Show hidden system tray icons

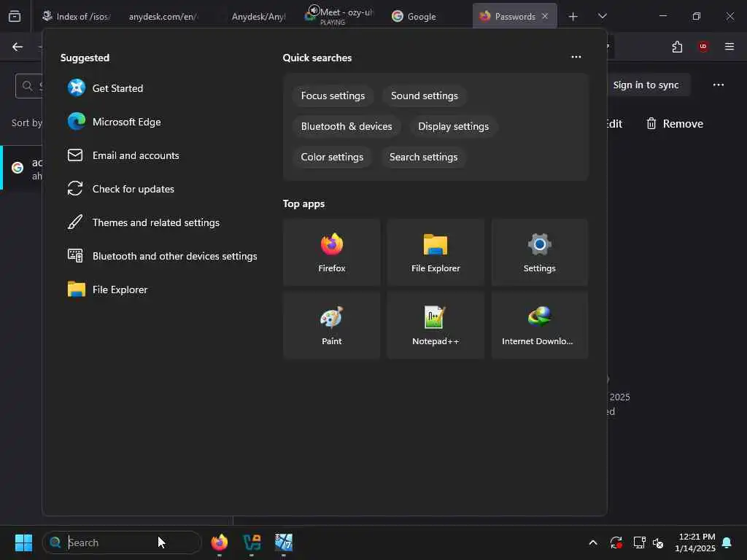(593, 542)
